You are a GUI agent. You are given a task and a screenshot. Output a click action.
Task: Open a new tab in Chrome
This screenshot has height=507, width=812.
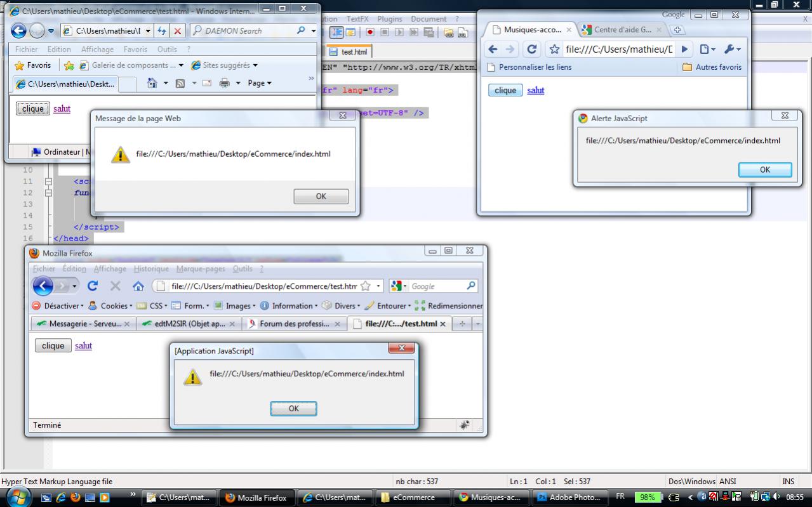[677, 30]
